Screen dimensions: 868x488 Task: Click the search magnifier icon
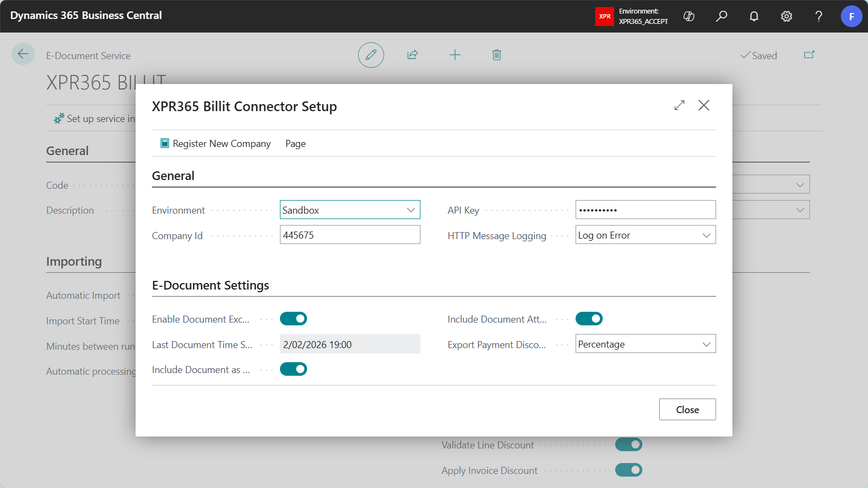point(722,16)
